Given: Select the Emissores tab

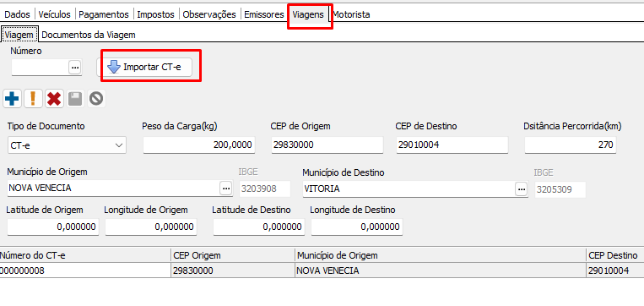Looking at the screenshot, I should coord(264,14).
